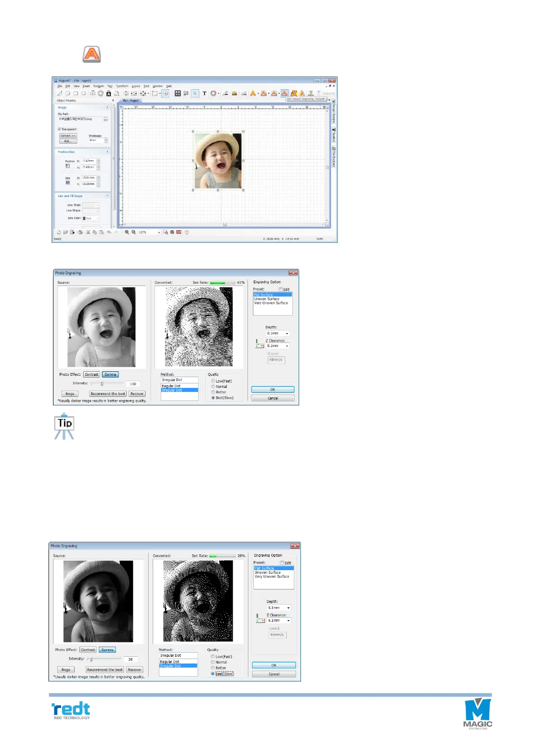
Task: Open the Line Color dropdown showing Red
Action: [97, 219]
